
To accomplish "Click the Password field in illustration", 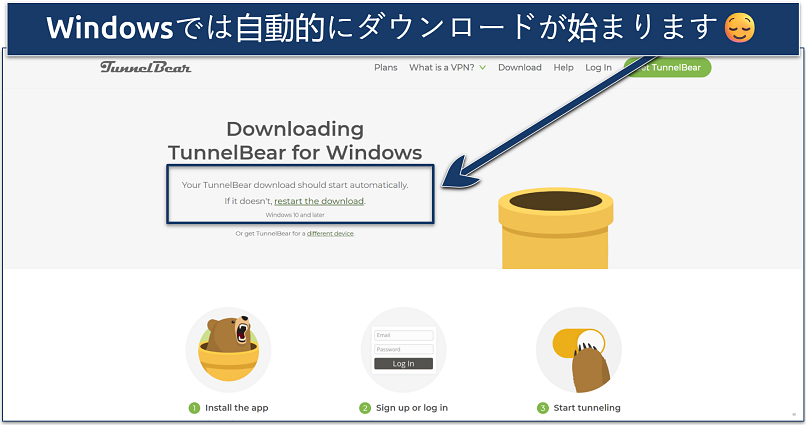I will coord(404,349).
